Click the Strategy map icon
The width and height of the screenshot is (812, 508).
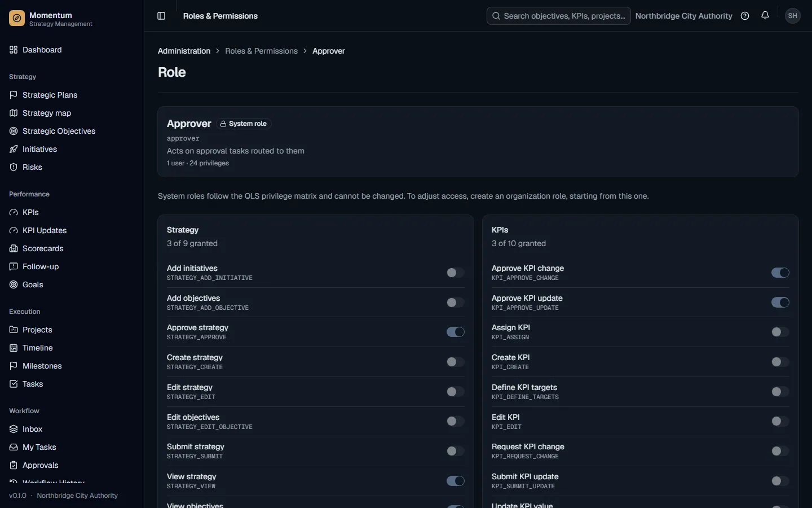click(x=14, y=113)
